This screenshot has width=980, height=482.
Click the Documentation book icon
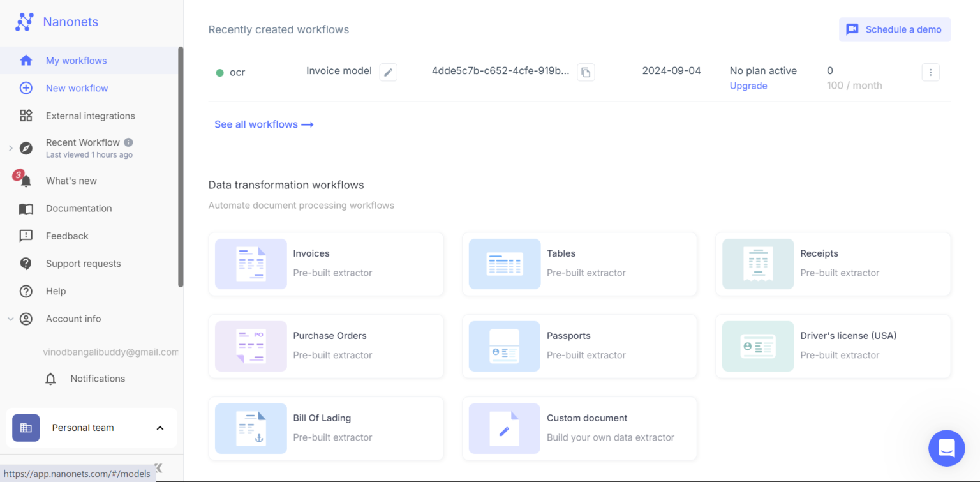click(x=26, y=209)
